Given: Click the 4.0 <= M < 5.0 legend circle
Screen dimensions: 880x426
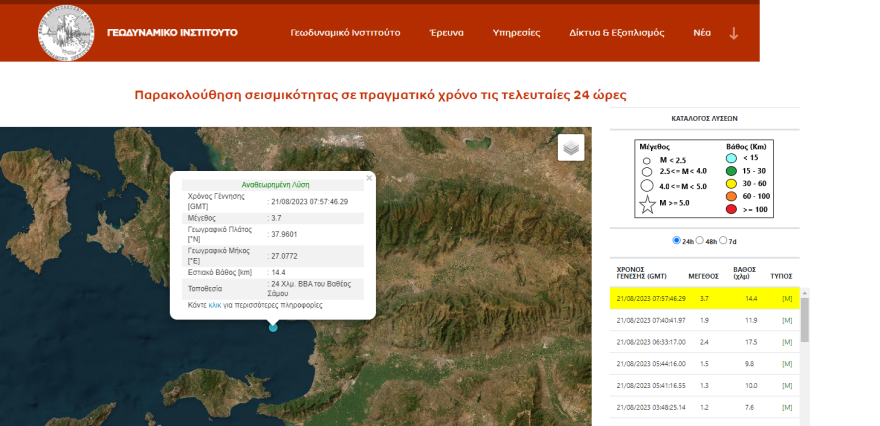Looking at the screenshot, I should 647,186.
